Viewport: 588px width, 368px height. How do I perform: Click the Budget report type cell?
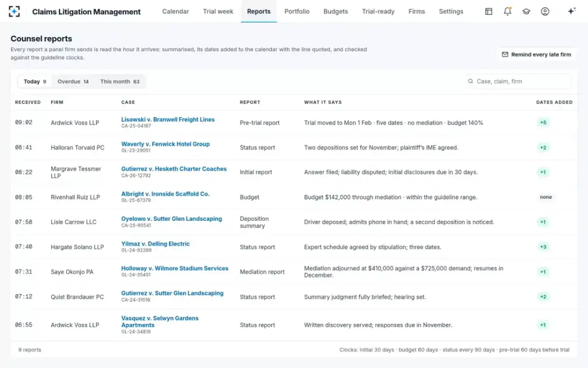click(249, 197)
